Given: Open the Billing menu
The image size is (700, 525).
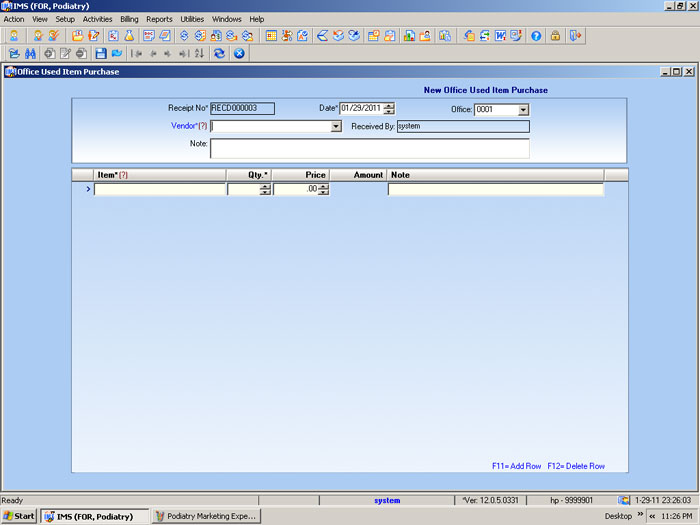Looking at the screenshot, I should coord(129,19).
